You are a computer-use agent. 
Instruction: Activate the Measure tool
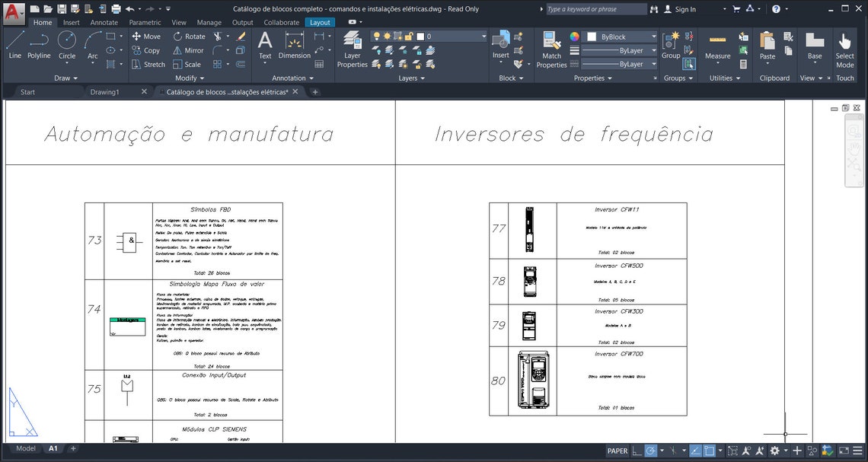click(x=716, y=47)
